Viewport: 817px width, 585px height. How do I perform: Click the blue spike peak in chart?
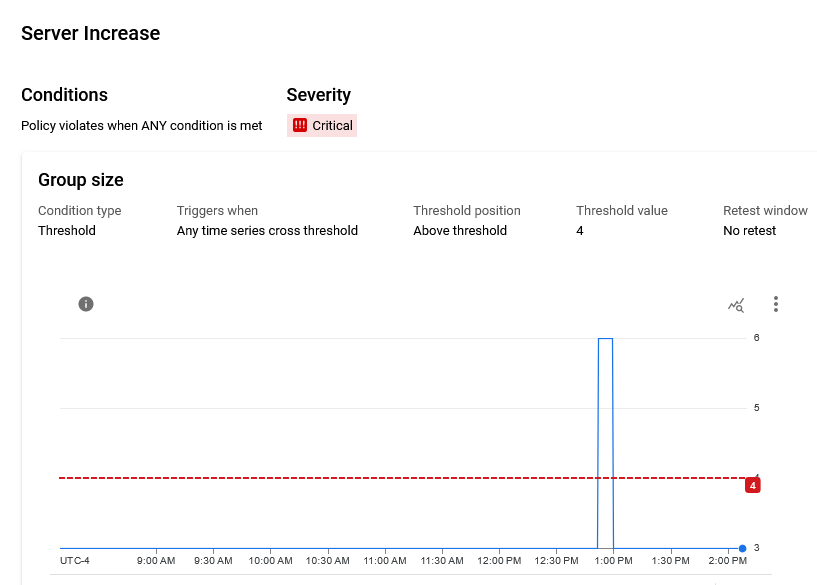point(605,339)
